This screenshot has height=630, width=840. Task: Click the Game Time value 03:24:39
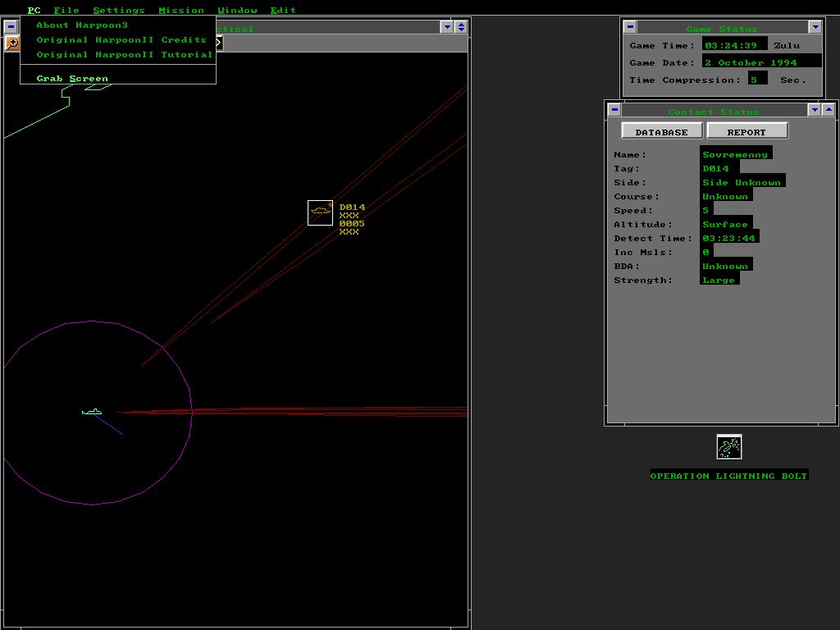[x=734, y=45]
